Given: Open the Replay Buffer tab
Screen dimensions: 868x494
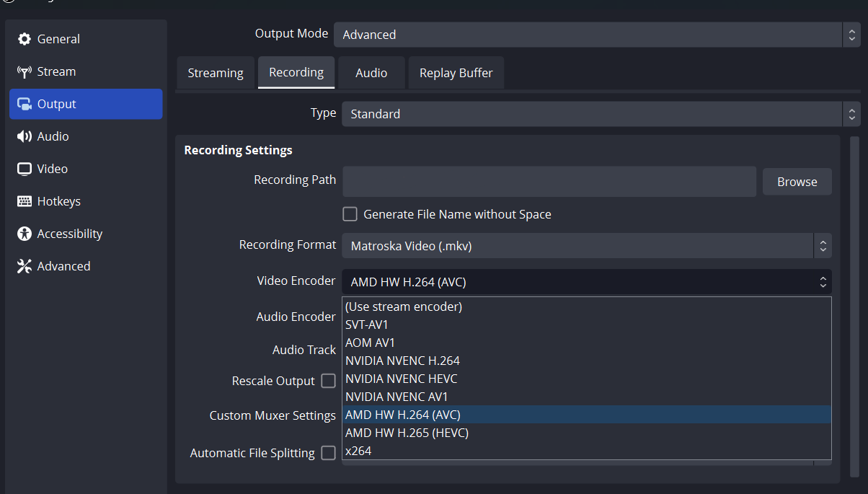Looking at the screenshot, I should click(456, 73).
